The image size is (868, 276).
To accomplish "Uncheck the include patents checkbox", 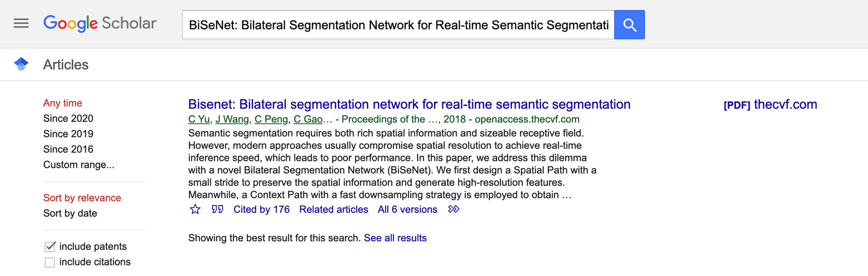I will pos(50,247).
